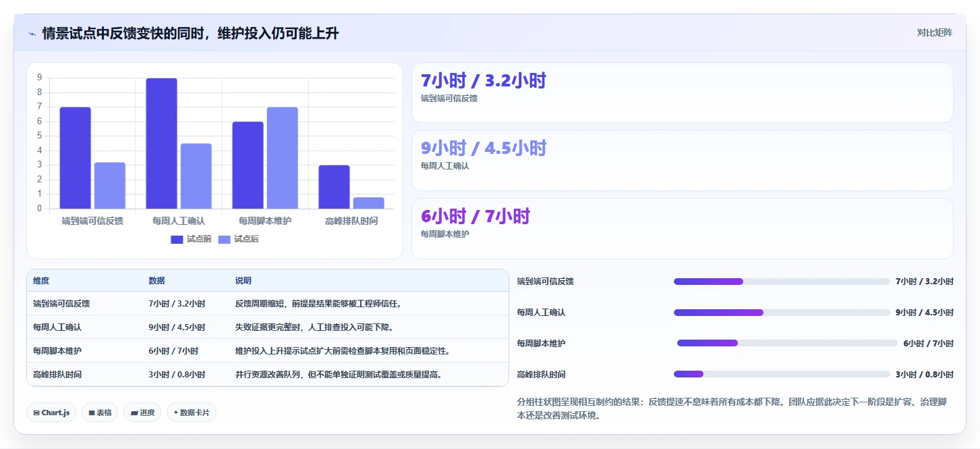
Task: Click the 端到端可信反馈 progress bar
Action: tap(782, 282)
